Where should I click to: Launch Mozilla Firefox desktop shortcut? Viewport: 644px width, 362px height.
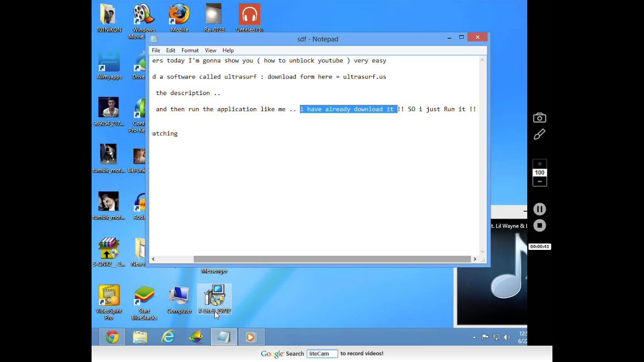[179, 18]
